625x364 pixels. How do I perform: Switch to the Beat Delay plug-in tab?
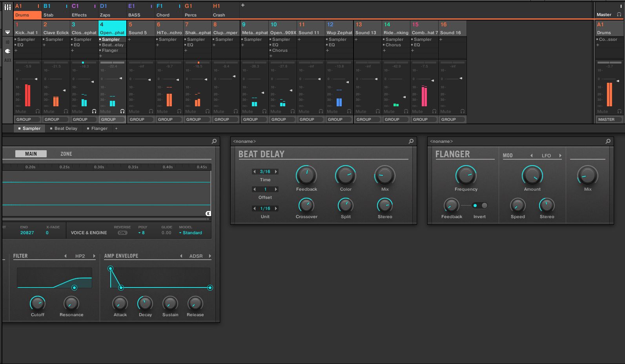[x=64, y=128]
